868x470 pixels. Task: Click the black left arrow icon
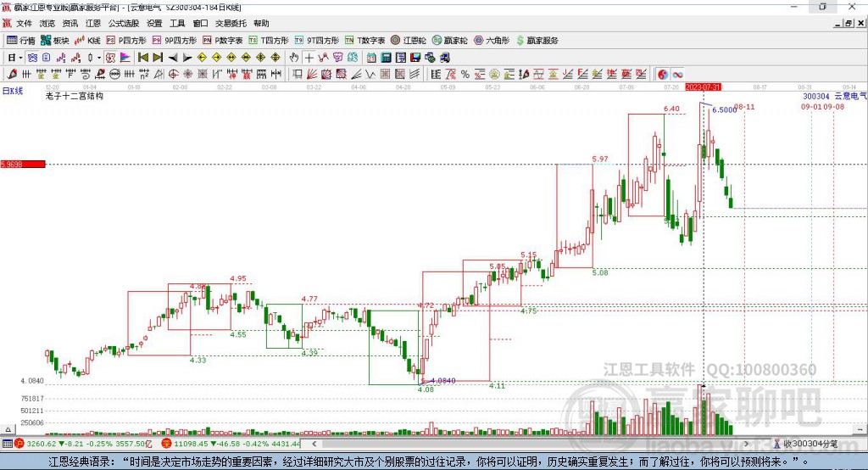tap(173, 58)
